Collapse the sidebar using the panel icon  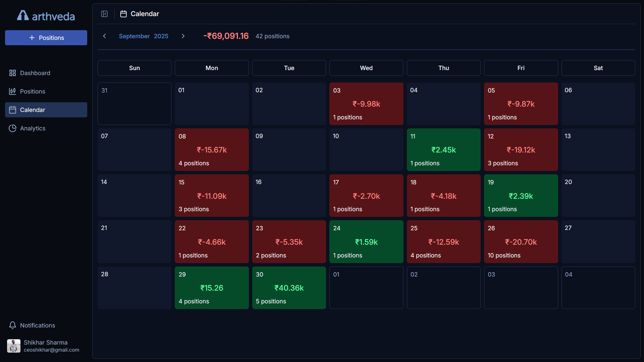coord(104,14)
